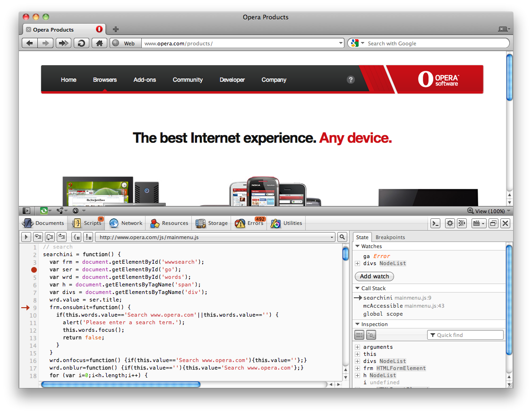Image resolution: width=532 pixels, height=414 pixels.
Task: Open the Developer link in site navigation
Action: (x=232, y=80)
